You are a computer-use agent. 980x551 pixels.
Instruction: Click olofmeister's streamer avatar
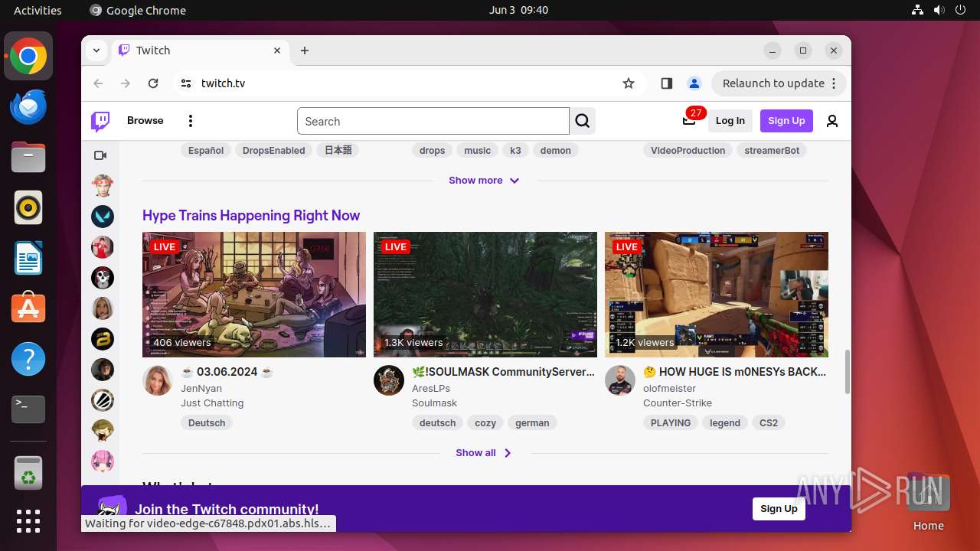[620, 380]
